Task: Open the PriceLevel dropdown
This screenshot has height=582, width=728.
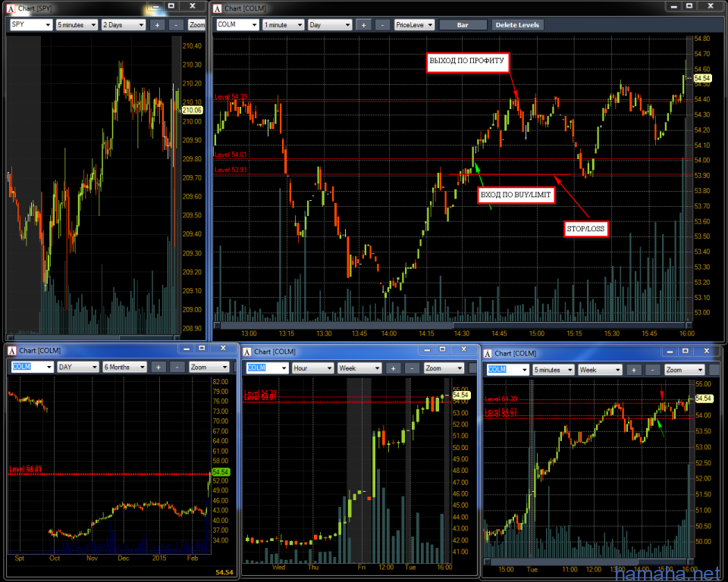Action: point(414,24)
